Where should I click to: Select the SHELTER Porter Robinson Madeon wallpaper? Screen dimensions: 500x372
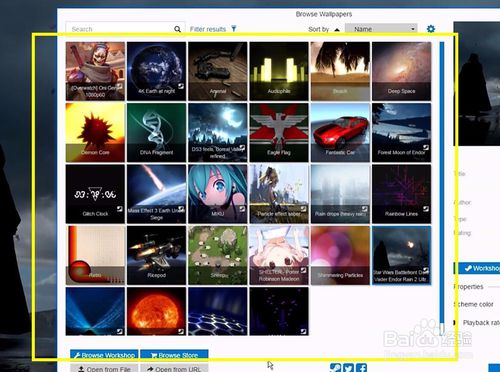[x=279, y=255]
